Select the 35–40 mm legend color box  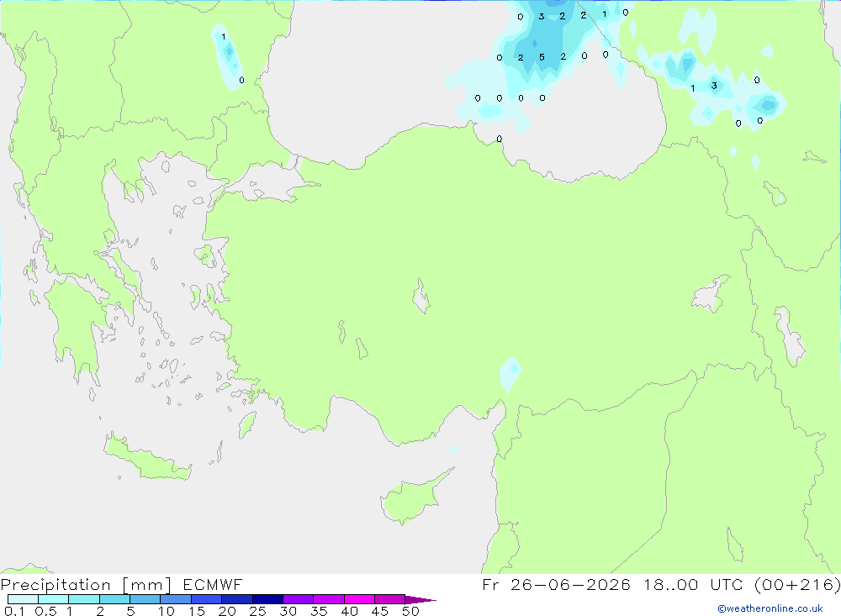pyautogui.click(x=328, y=599)
